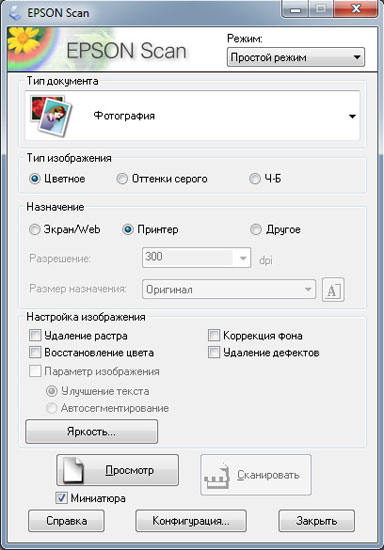Open the Разрешение 300 dpi dropdown
This screenshot has height=550, width=384.
[x=243, y=258]
